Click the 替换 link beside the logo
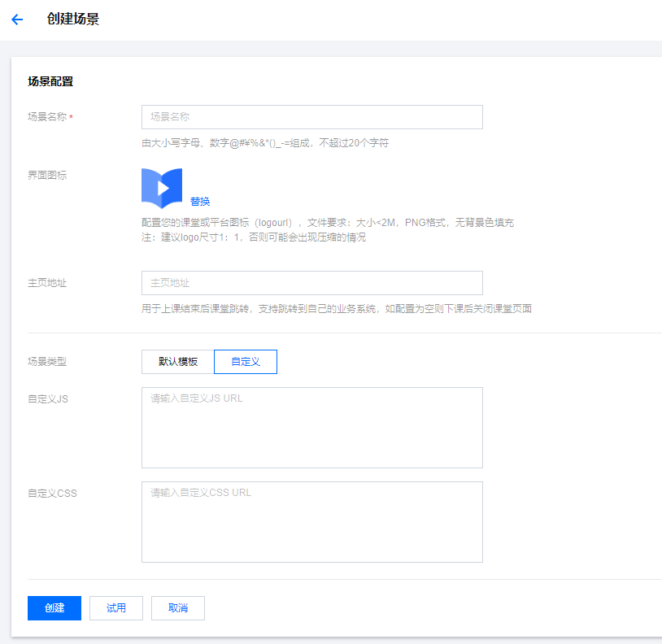This screenshot has width=662, height=644. click(200, 202)
